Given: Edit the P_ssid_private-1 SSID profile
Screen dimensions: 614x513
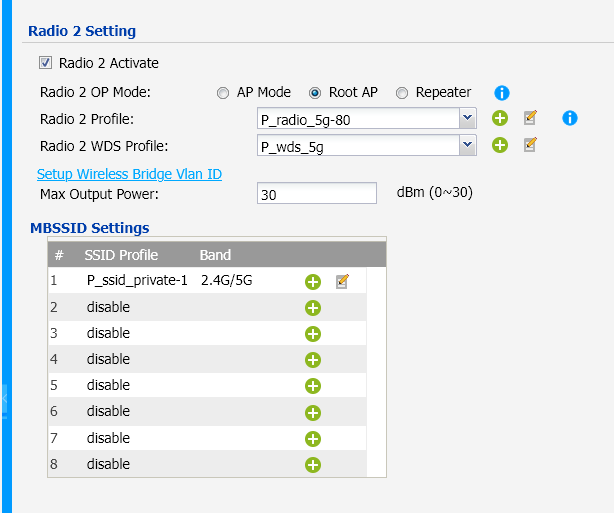Looking at the screenshot, I should click(x=342, y=281).
